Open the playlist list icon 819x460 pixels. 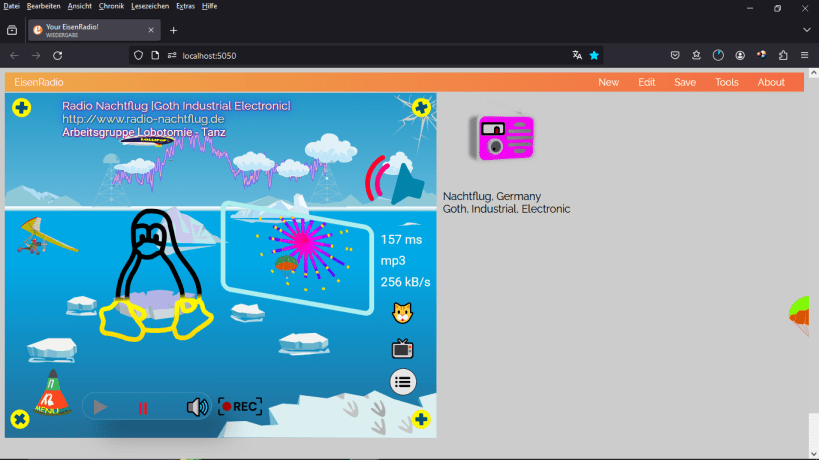click(x=403, y=382)
